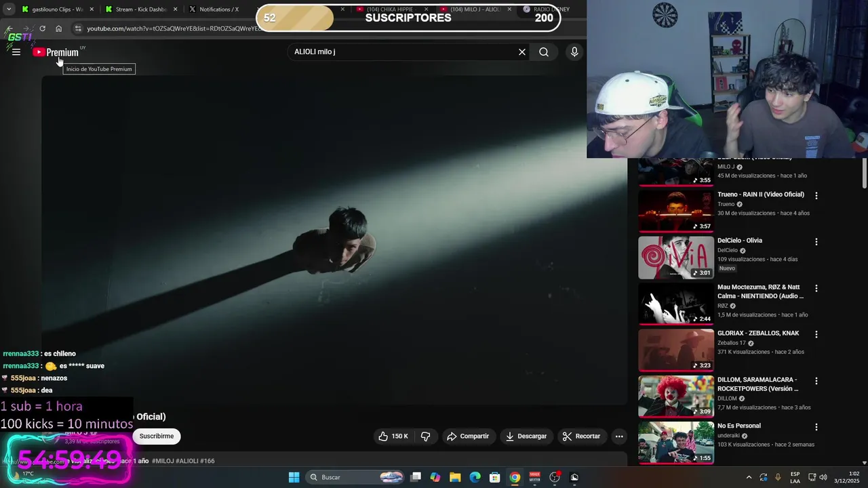Open more actions ellipsis under the video
868x488 pixels.
point(619,436)
